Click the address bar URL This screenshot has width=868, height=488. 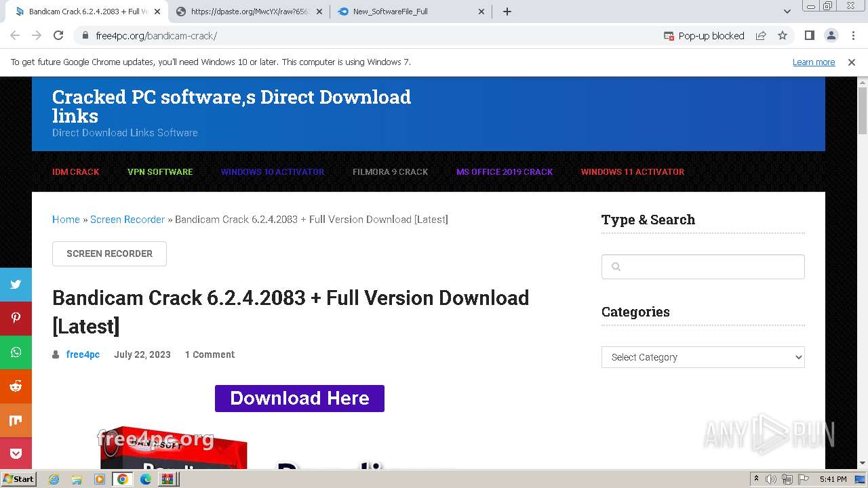pyautogui.click(x=157, y=36)
